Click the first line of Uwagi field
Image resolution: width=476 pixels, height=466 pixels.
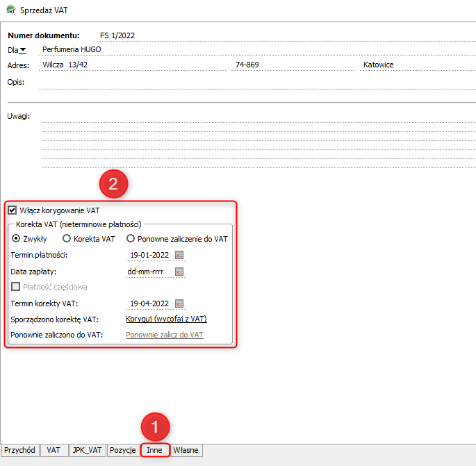point(259,117)
